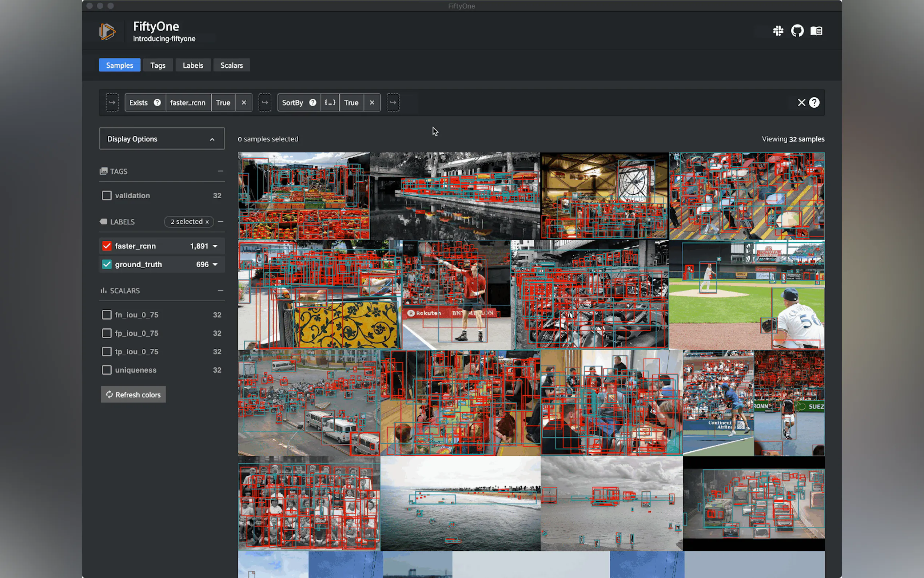Switch to the Scalars tab
This screenshot has width=924, height=578.
coord(231,66)
